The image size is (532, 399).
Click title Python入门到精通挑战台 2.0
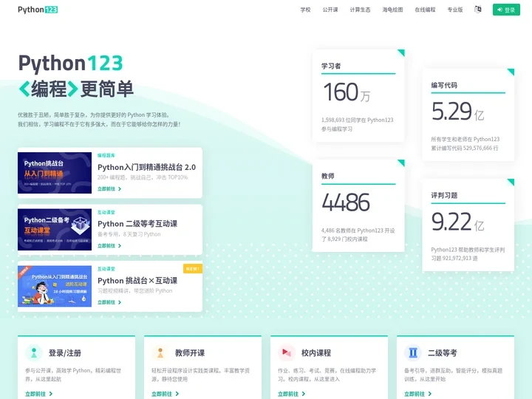point(146,167)
